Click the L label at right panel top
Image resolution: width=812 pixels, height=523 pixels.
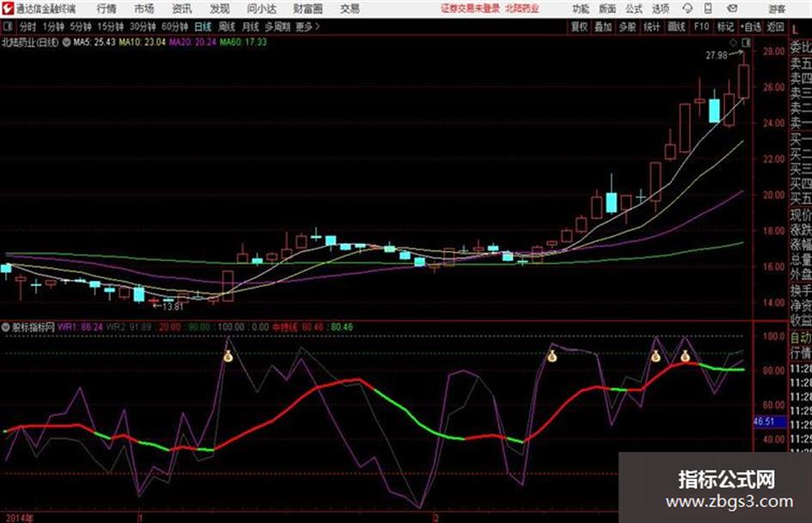click(x=796, y=31)
